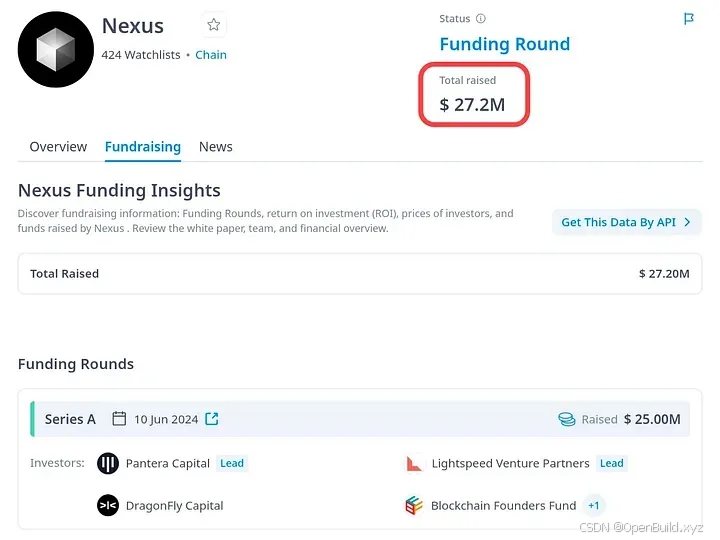Click the Total raised $27.2M box
This screenshot has height=540, width=720.
coord(473,95)
